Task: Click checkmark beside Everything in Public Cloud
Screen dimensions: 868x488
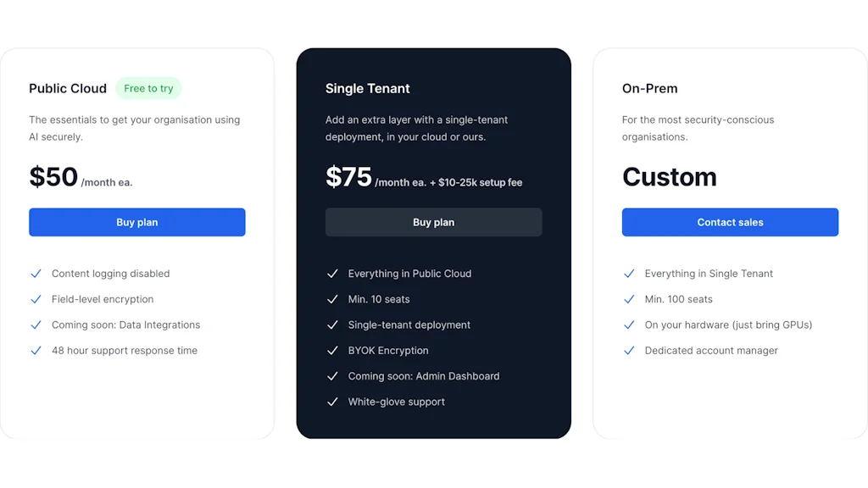Action: pos(332,274)
